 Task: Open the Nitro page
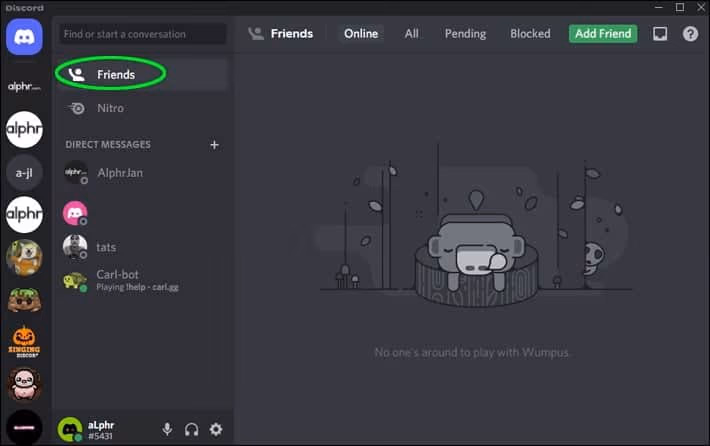142,108
